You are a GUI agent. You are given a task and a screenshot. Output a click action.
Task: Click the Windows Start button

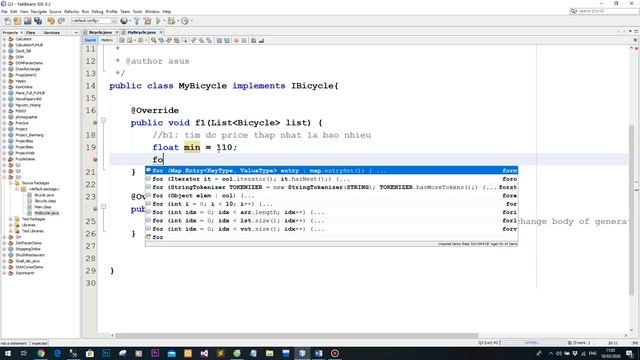click(x=8, y=353)
